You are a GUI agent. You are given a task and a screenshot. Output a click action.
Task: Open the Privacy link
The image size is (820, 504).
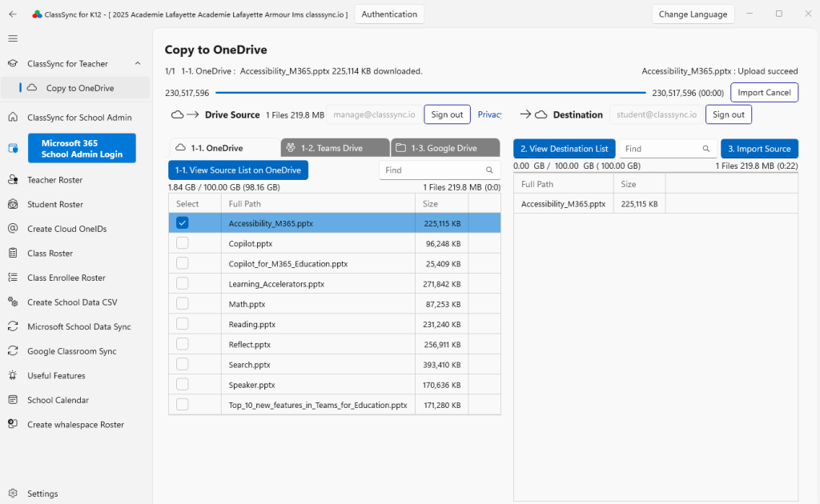tap(489, 114)
